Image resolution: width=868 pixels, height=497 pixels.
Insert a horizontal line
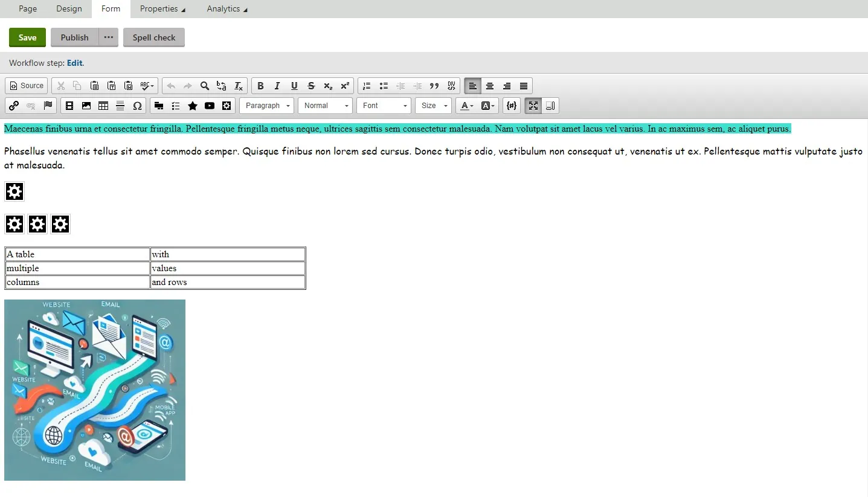click(120, 106)
